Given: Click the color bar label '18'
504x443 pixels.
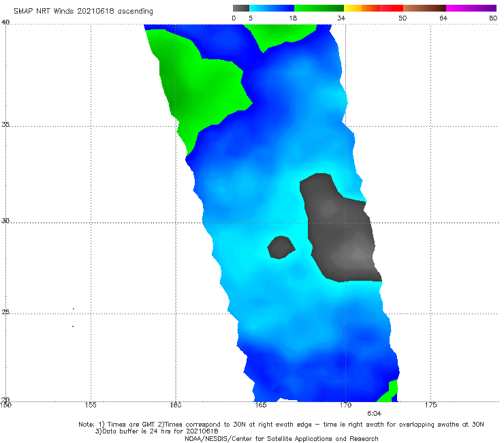Looking at the screenshot, I should (x=293, y=18).
